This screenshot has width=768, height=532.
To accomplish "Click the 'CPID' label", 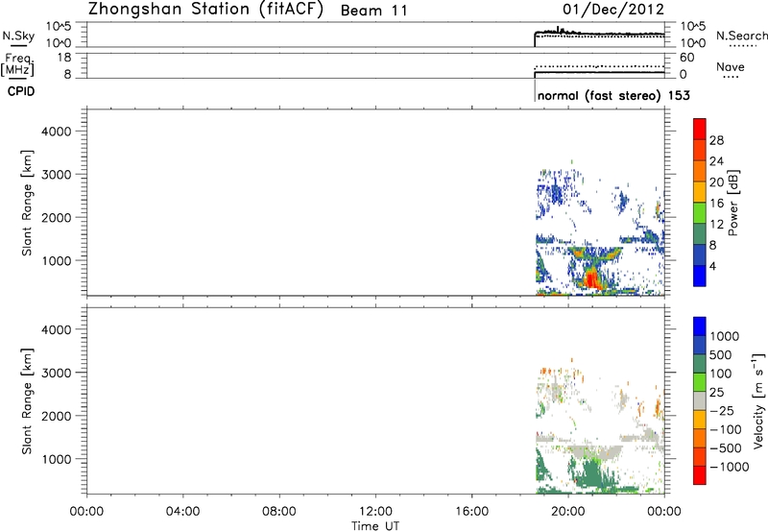I will [21, 91].
